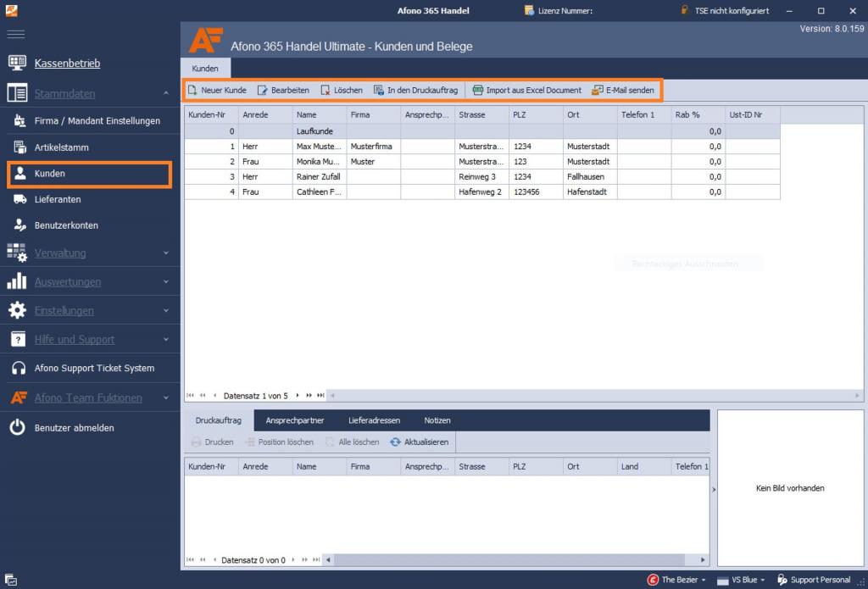The image size is (868, 589).
Task: Switch to the Ansprechpartner tab
Action: [x=294, y=420]
